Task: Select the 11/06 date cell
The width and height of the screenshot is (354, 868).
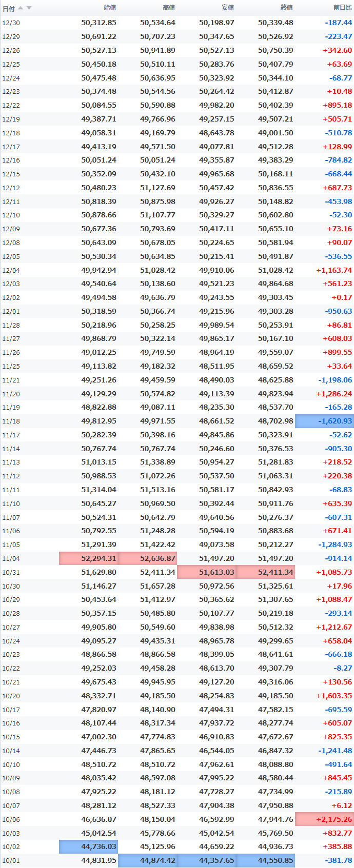Action: click(11, 531)
